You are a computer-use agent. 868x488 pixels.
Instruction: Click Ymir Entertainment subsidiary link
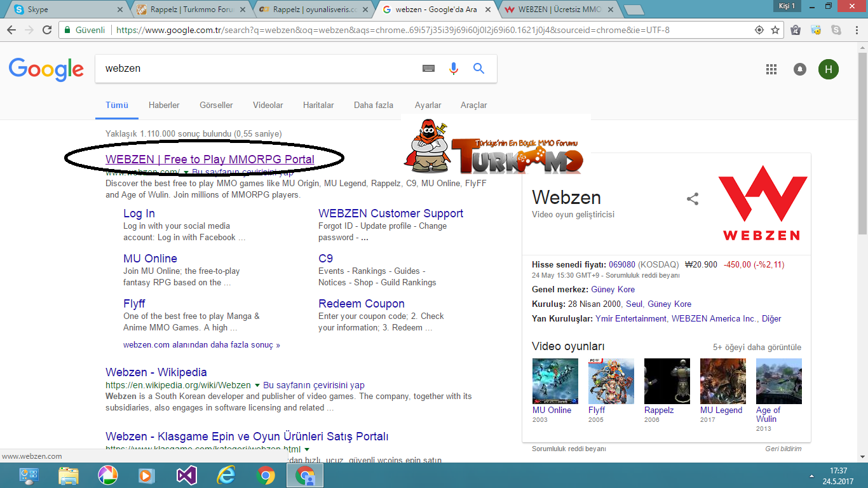pos(631,319)
